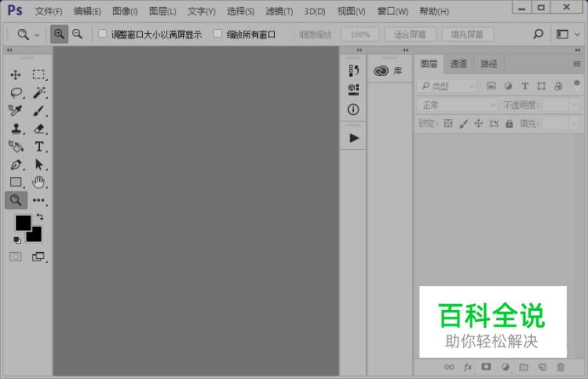Open the Filter menu

coord(279,11)
